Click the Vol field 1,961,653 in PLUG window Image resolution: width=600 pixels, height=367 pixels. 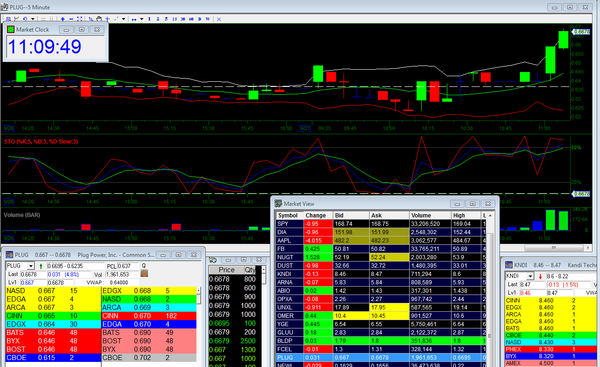click(123, 274)
